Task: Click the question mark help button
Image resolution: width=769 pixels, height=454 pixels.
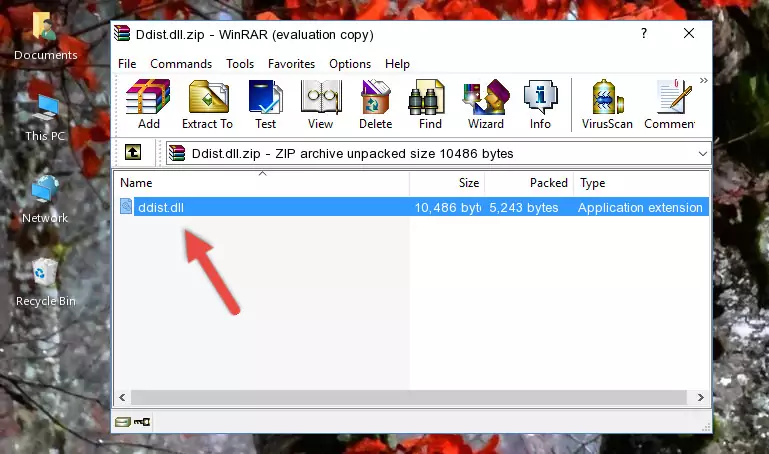Action: click(x=644, y=33)
